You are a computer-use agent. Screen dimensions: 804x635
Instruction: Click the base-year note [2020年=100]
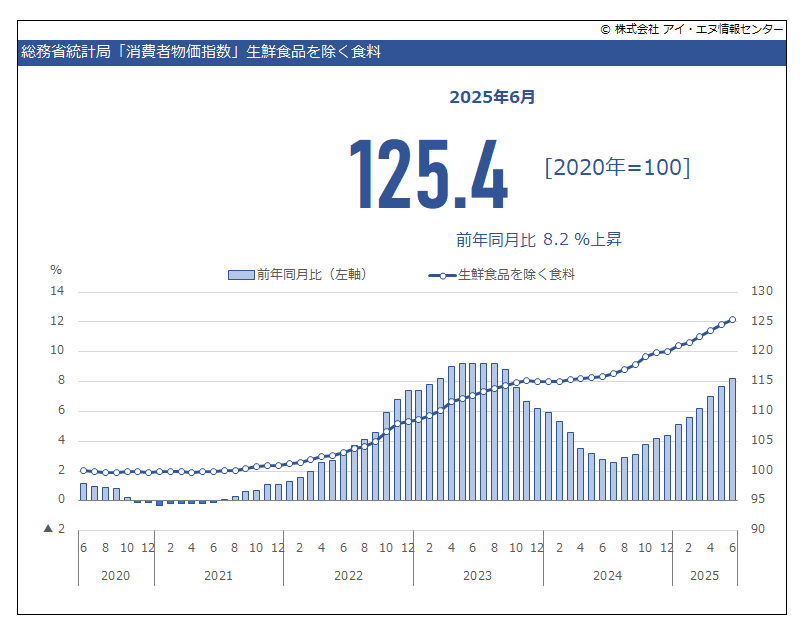[617, 168]
